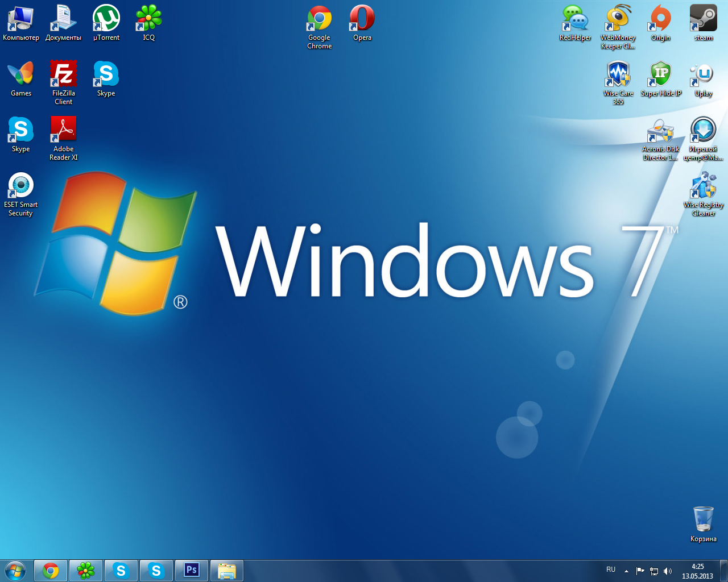
Task: Open the Компьютер desktop icon
Action: [21, 23]
